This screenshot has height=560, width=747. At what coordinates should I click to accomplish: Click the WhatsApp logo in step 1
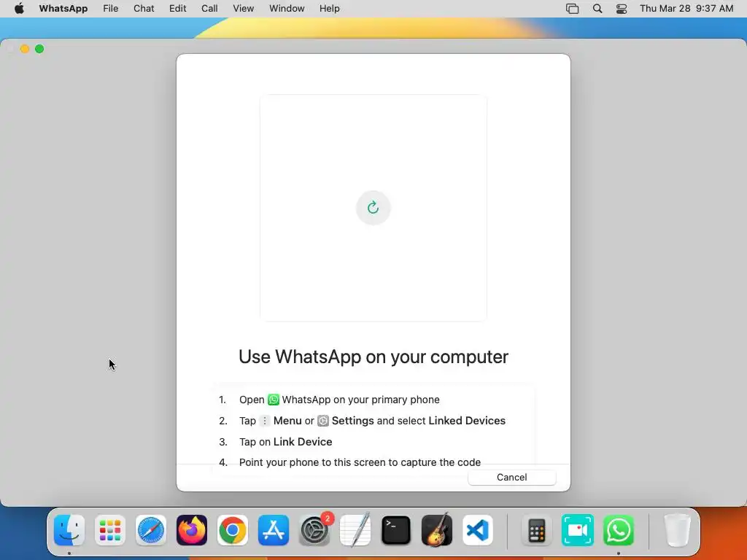tap(274, 400)
